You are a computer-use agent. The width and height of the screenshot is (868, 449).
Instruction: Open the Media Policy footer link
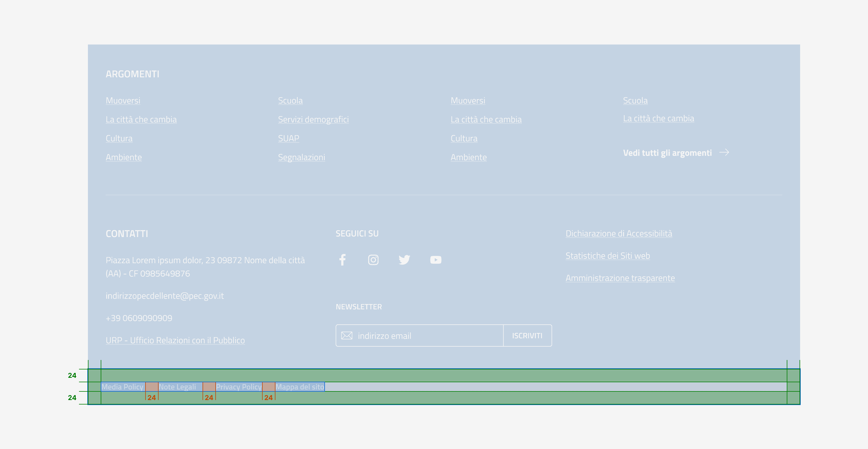[123, 387]
